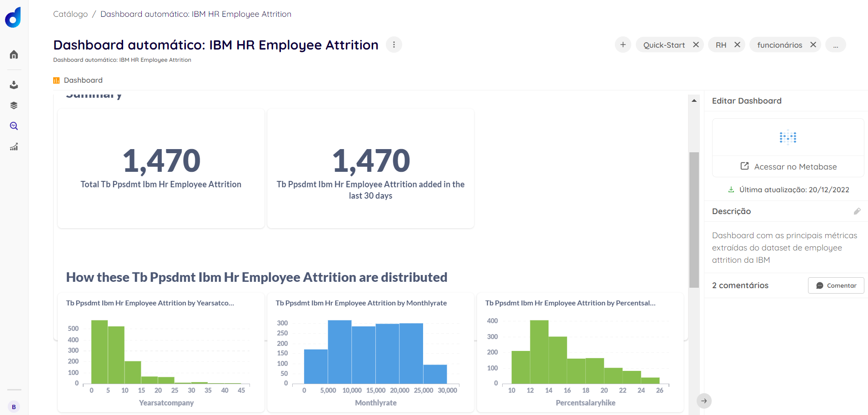The height and width of the screenshot is (415, 868).
Task: Open the three-dot options menu beside dashboard title
Action: [x=394, y=45]
